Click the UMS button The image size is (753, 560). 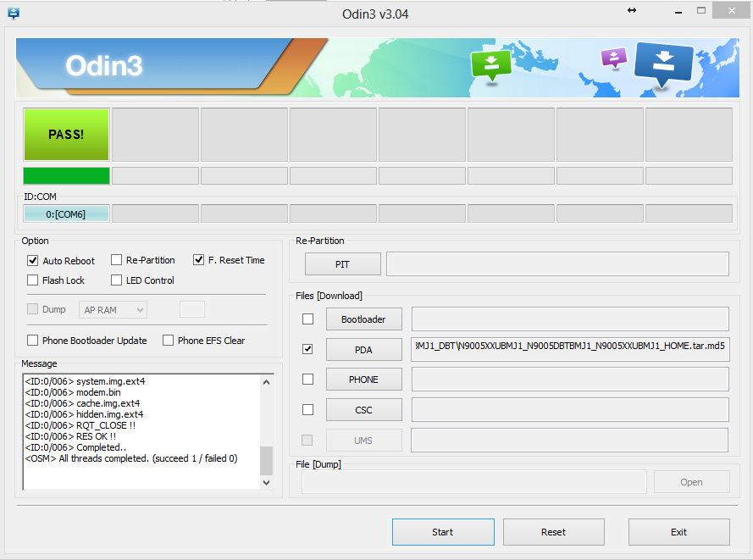click(364, 440)
